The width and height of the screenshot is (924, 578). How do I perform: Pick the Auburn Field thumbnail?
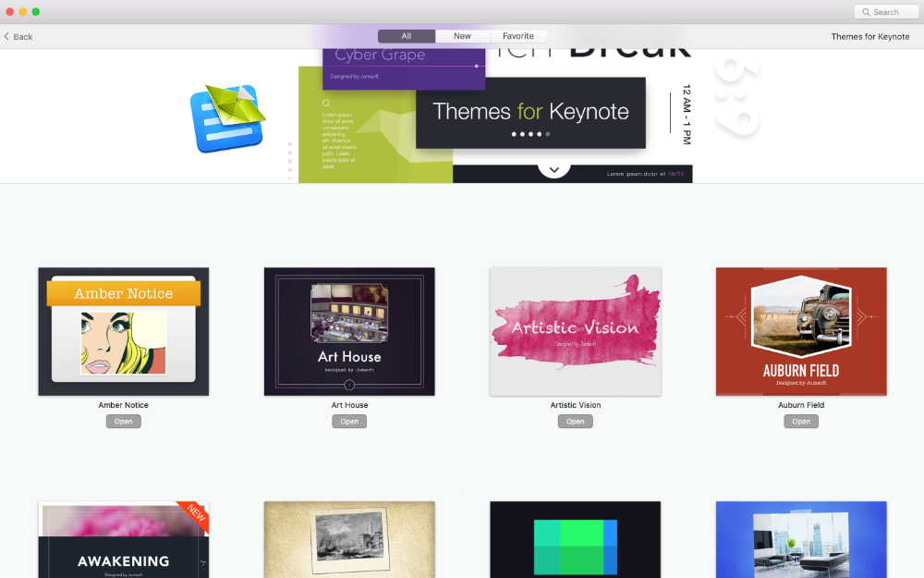tap(801, 331)
